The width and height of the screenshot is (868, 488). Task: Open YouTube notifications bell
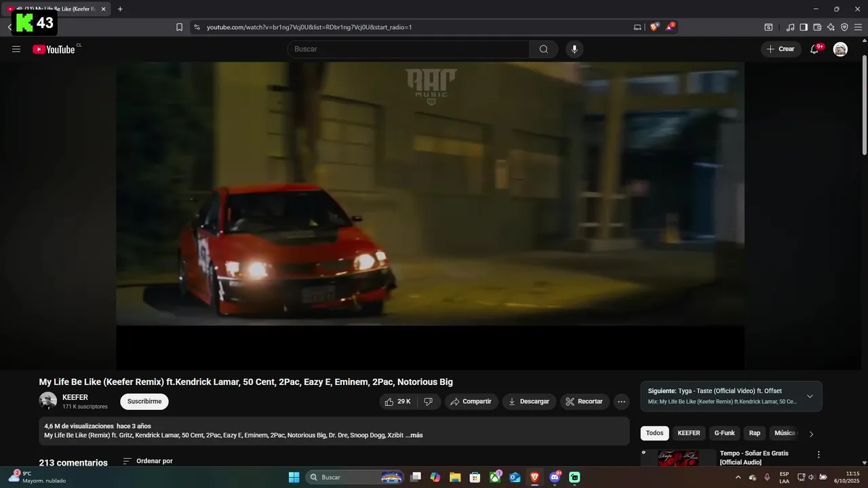815,49
